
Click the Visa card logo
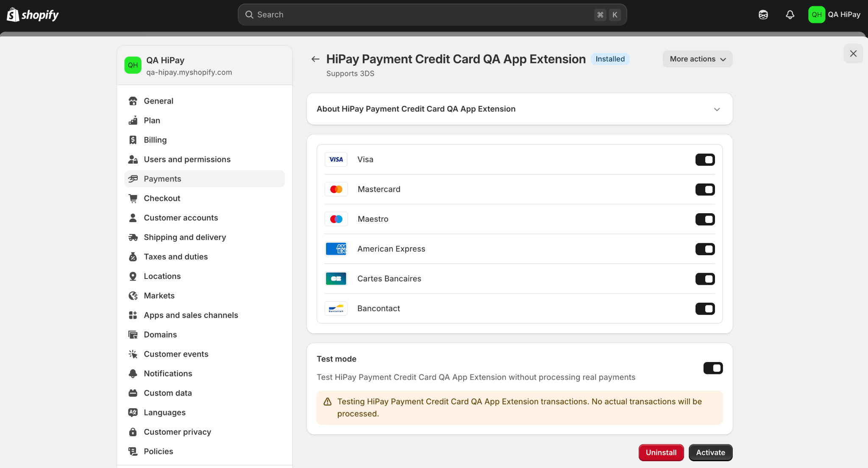point(336,159)
